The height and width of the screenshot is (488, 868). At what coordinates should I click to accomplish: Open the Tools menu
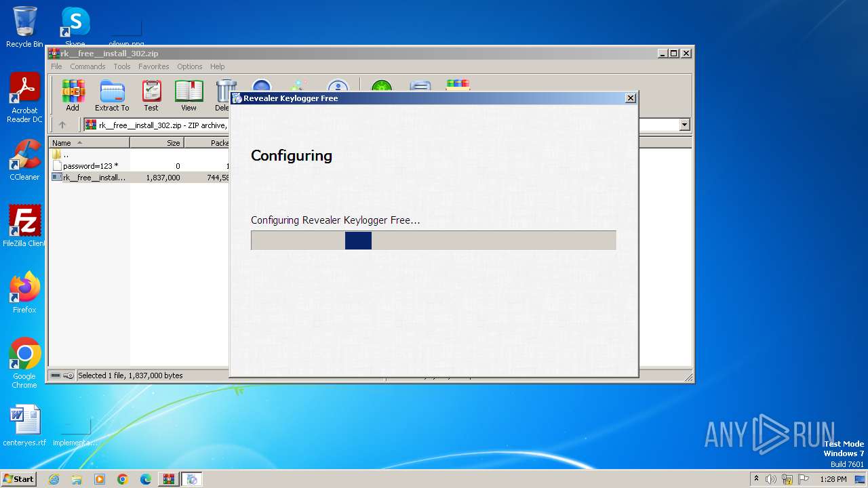122,66
